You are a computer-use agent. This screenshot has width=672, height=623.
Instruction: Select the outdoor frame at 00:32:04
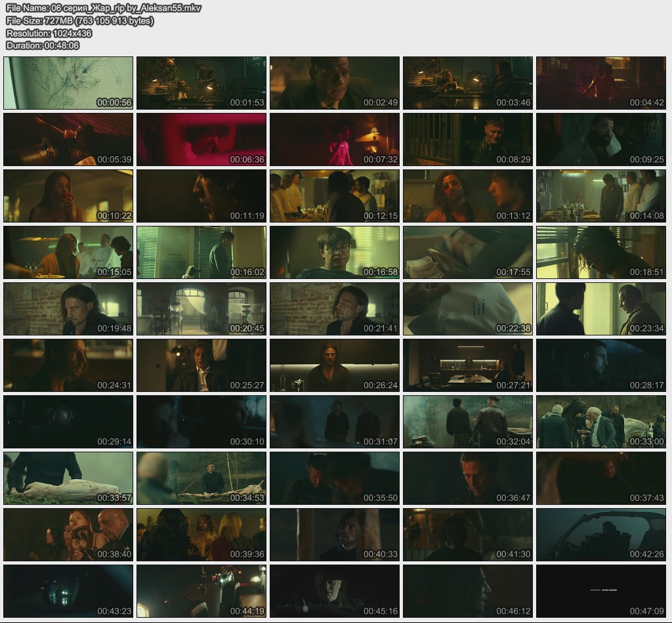pos(468,421)
